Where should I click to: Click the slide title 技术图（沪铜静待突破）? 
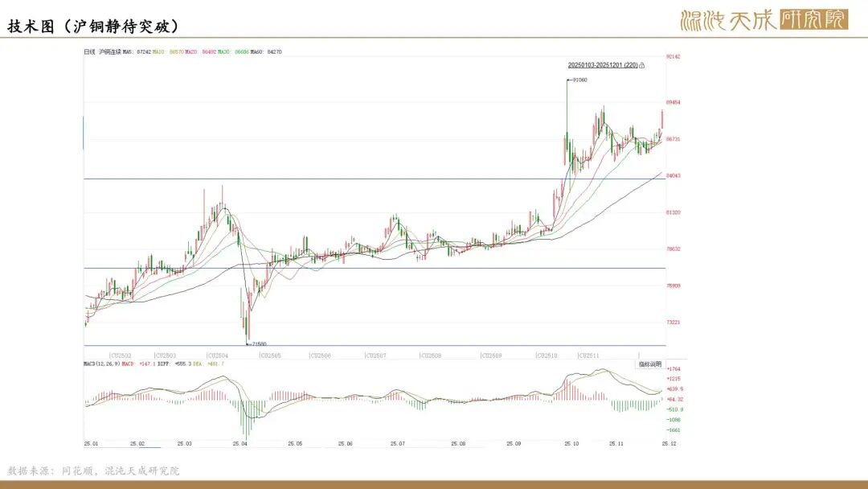pos(93,26)
